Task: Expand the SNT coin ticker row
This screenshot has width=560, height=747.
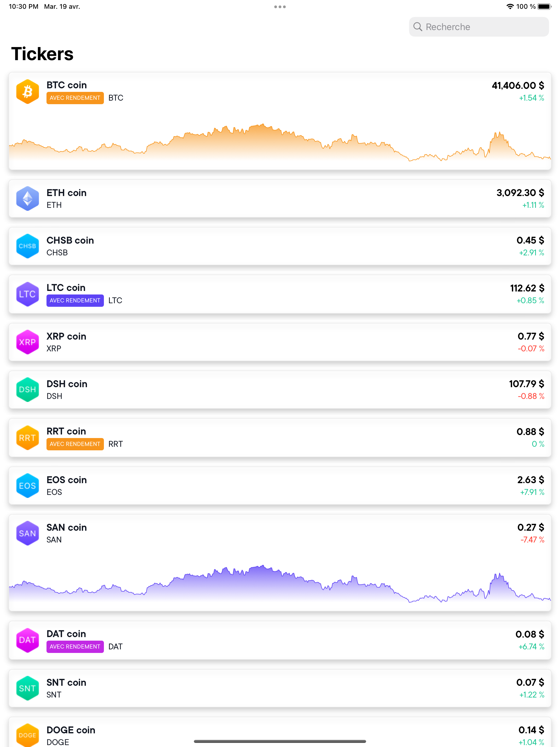Action: [280, 688]
